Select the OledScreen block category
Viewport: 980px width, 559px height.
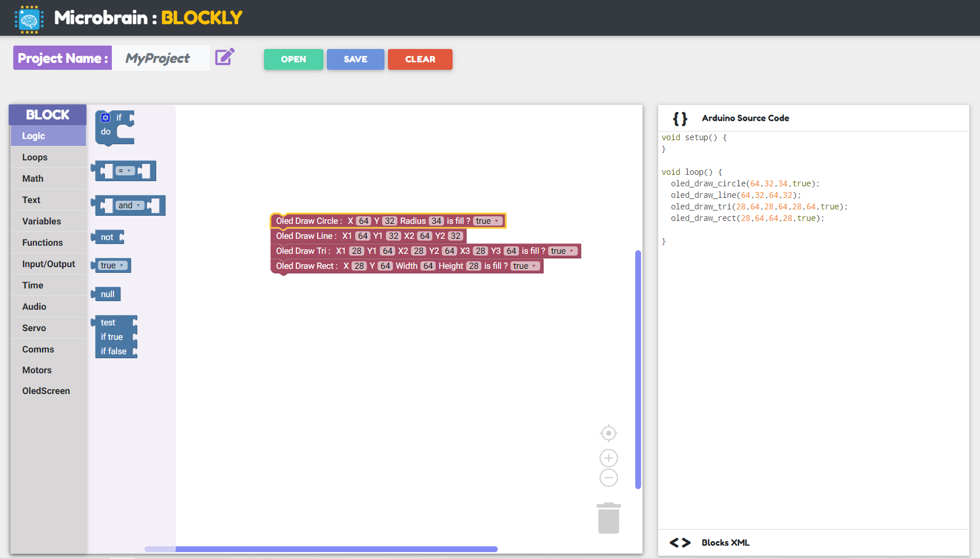coord(46,391)
